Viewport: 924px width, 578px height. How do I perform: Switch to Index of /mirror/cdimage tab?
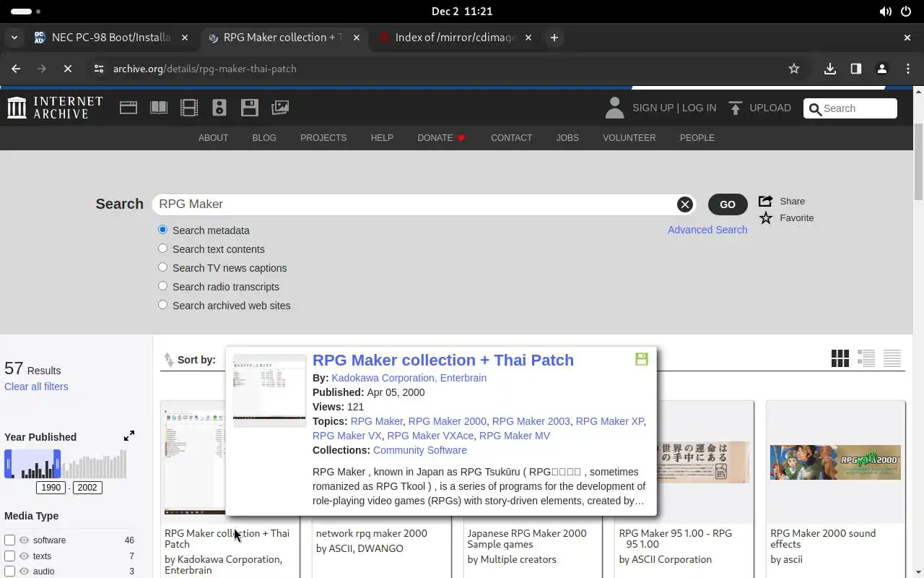coord(455,38)
